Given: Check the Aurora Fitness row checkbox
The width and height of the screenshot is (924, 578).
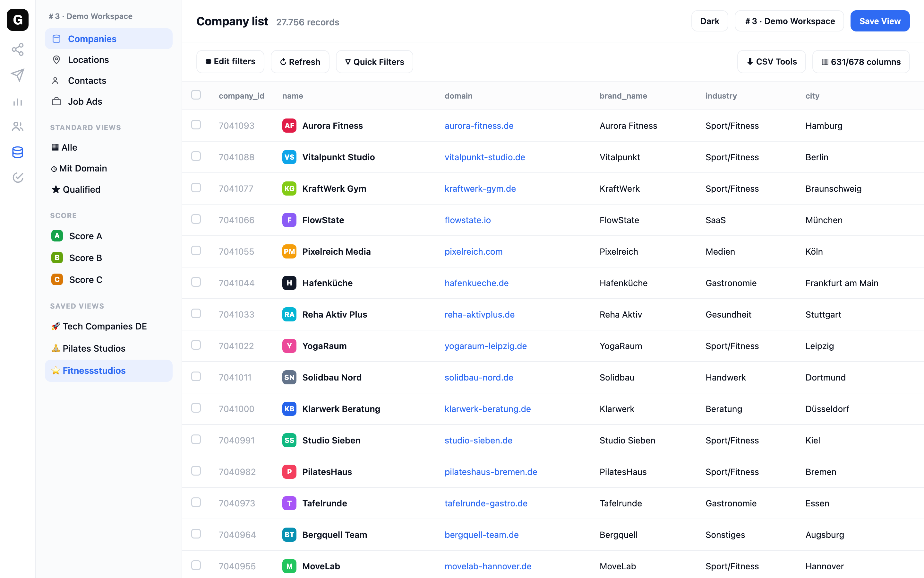Looking at the screenshot, I should click(196, 125).
